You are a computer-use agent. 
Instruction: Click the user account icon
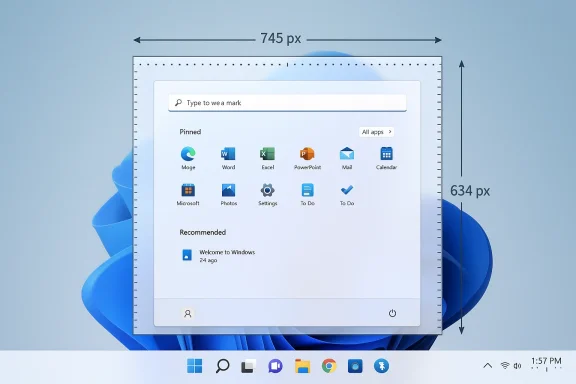pyautogui.click(x=188, y=313)
